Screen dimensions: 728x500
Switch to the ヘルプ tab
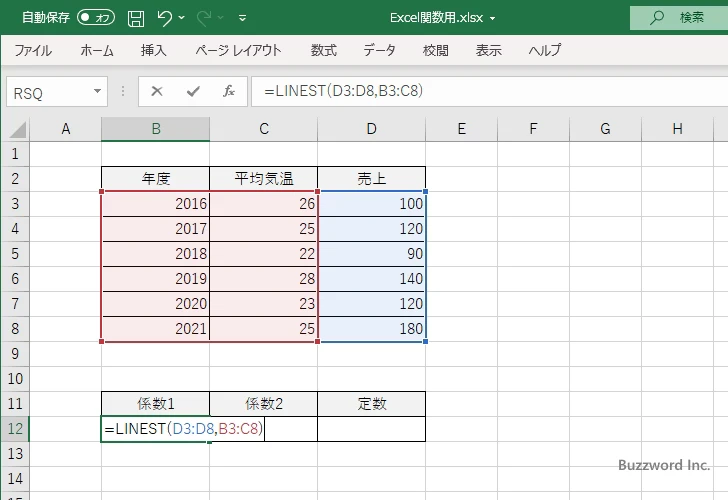pyautogui.click(x=545, y=50)
